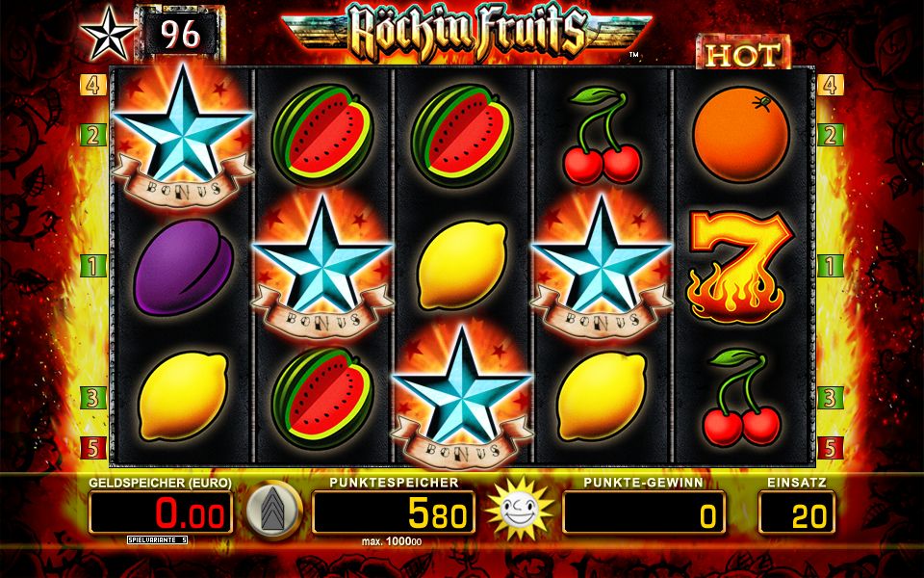The image size is (924, 578).
Task: Click the round silver transfer arrow button
Action: [273, 511]
